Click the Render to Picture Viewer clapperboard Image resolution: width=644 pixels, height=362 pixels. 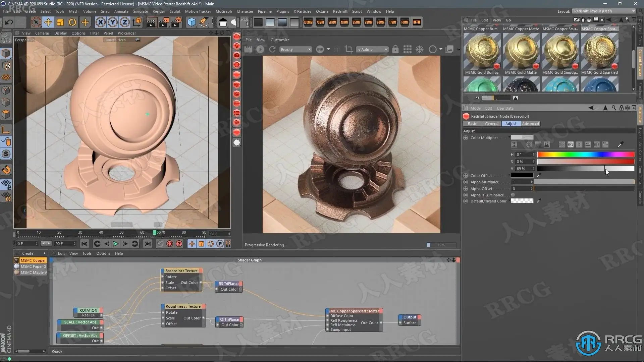tap(164, 22)
